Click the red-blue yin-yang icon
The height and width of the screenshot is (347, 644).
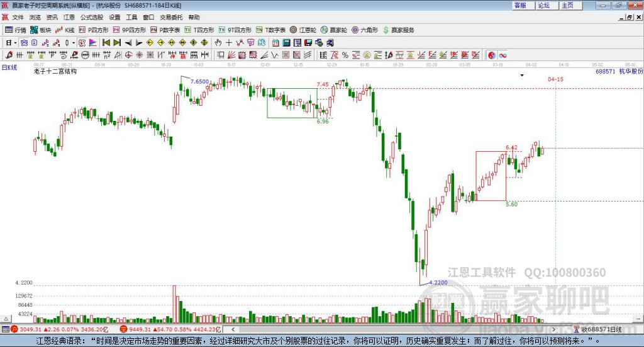click(x=492, y=55)
